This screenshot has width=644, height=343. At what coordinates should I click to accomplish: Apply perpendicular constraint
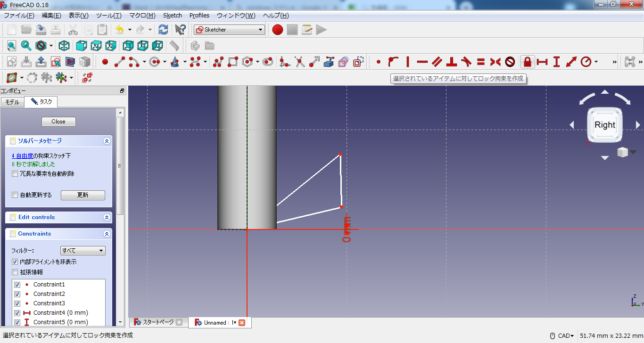pos(452,62)
